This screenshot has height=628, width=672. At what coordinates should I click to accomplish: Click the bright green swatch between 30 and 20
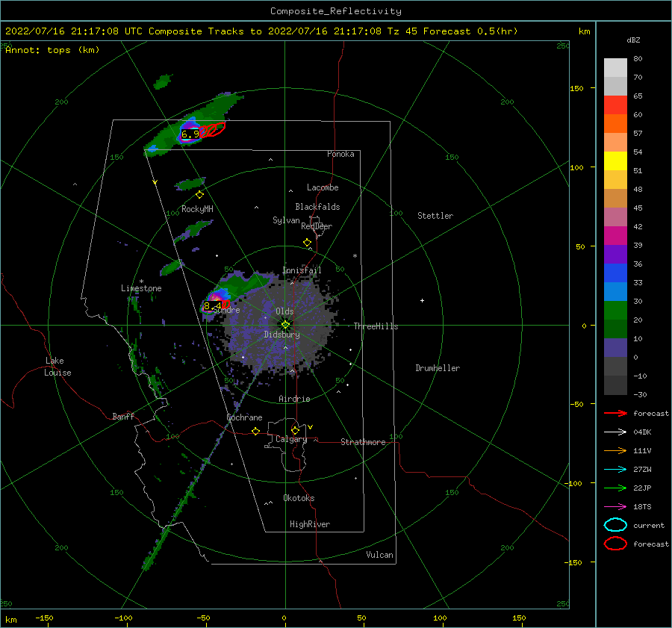coord(615,311)
